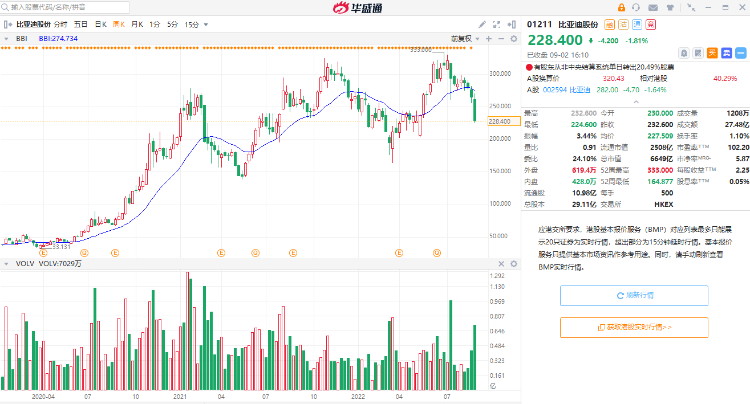Click the large 228.400 last price
750x404 pixels.
click(555, 40)
